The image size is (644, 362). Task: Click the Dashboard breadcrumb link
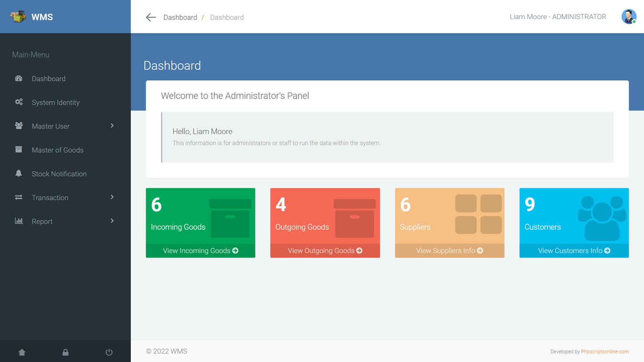180,17
